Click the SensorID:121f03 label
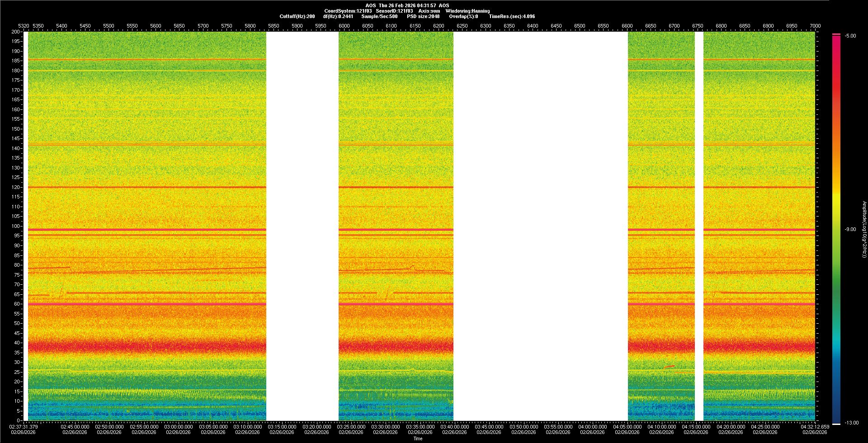The width and height of the screenshot is (868, 443). [394, 11]
